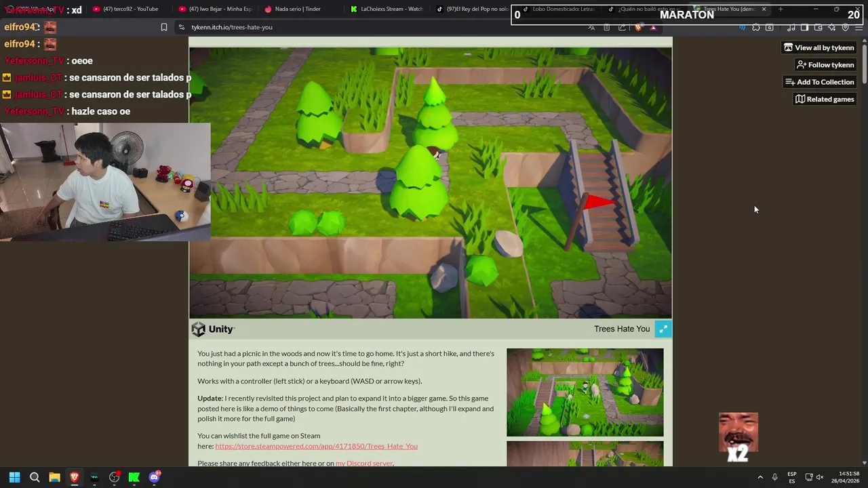Click the site settings icon beside the URL
The width and height of the screenshot is (868, 488).
point(182,27)
